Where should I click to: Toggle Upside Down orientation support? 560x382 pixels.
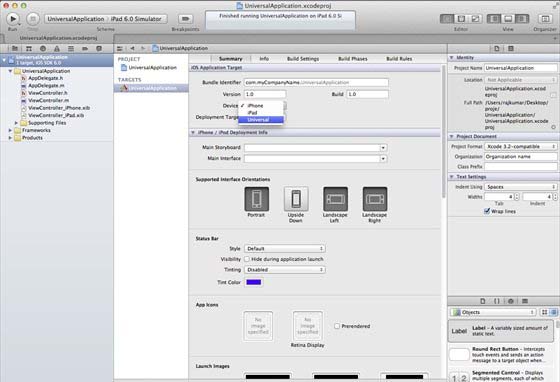click(296, 199)
